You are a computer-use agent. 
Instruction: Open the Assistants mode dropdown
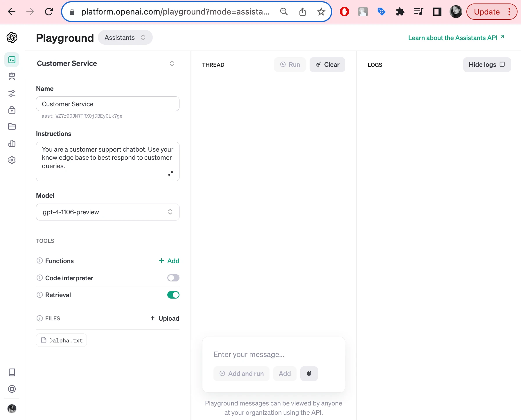[125, 37]
